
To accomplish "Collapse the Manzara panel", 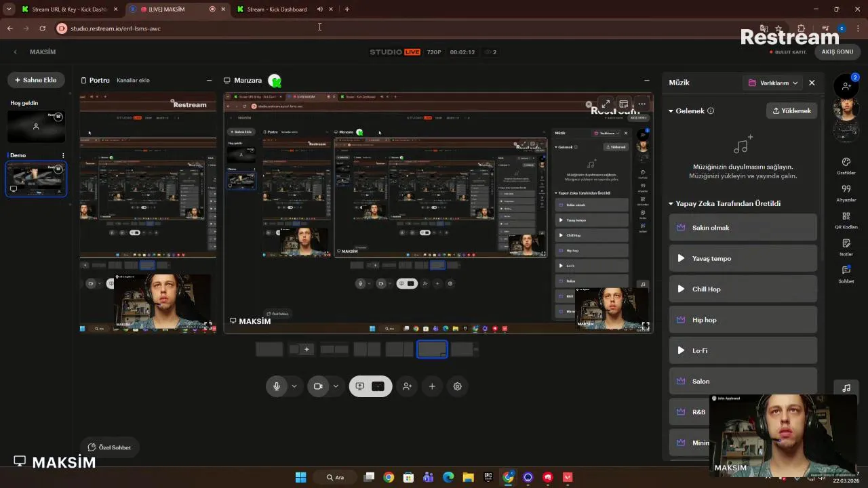I will tap(646, 80).
